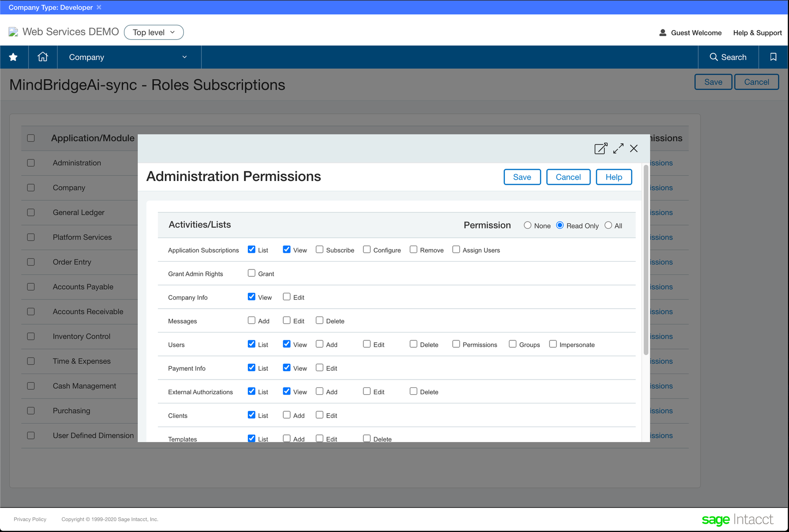
Task: Dismiss the Company Type: Developer banner
Action: click(x=99, y=7)
